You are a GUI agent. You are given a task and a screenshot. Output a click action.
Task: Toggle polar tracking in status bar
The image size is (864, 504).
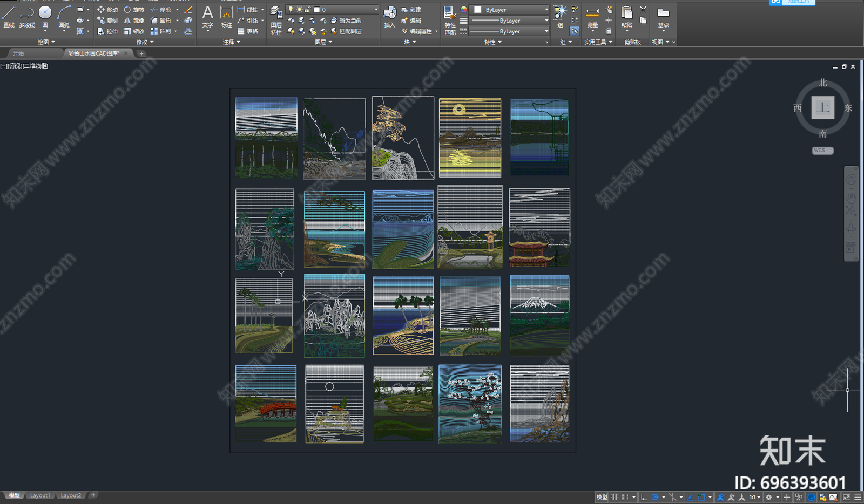[x=655, y=497]
